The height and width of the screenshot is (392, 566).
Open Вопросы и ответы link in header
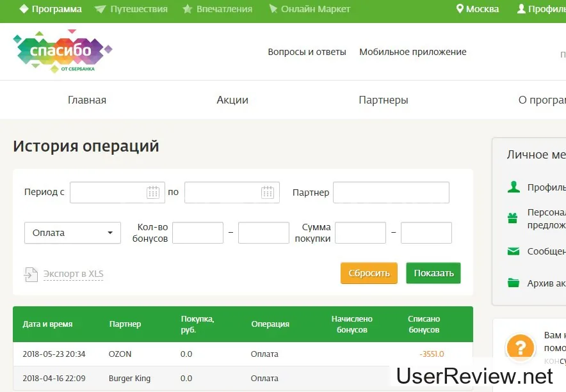tap(307, 52)
